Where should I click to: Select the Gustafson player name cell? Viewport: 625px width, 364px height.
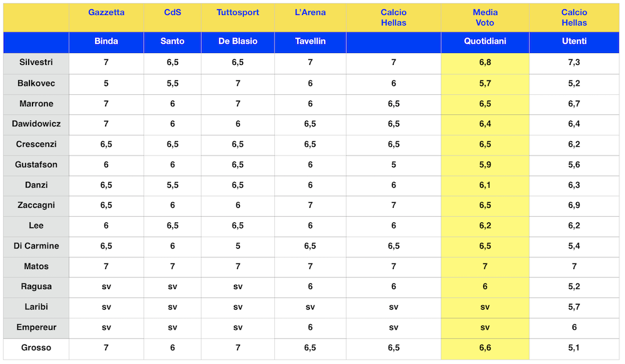[x=36, y=165]
